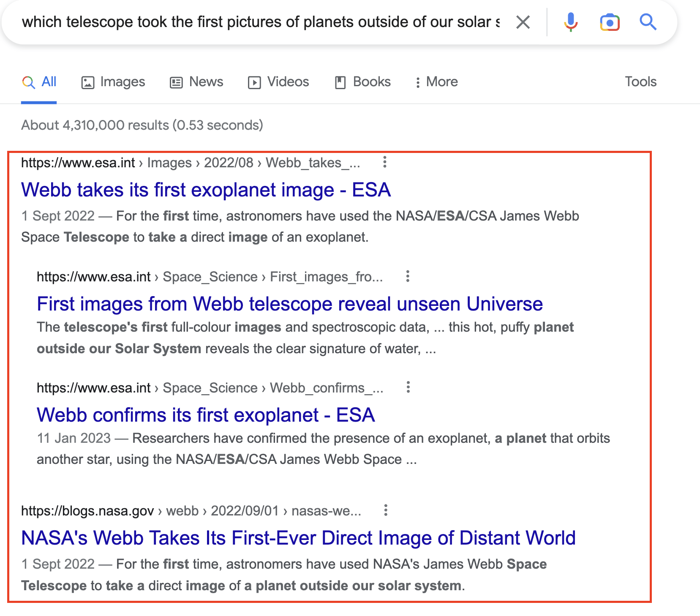
Task: Switch to the Books tab
Action: pyautogui.click(x=363, y=82)
